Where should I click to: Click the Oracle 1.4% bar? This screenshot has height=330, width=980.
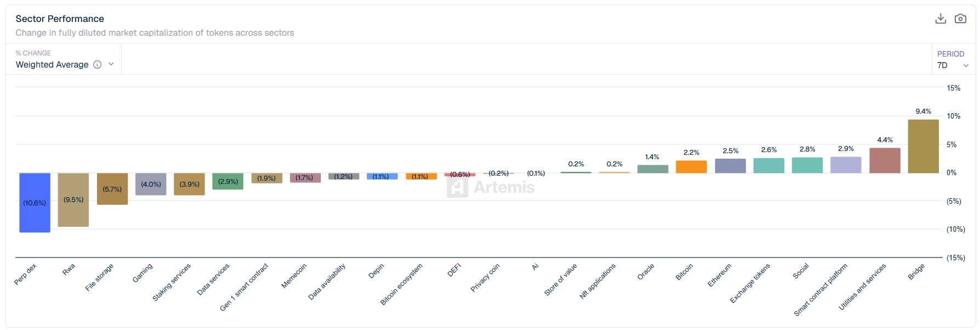point(653,169)
